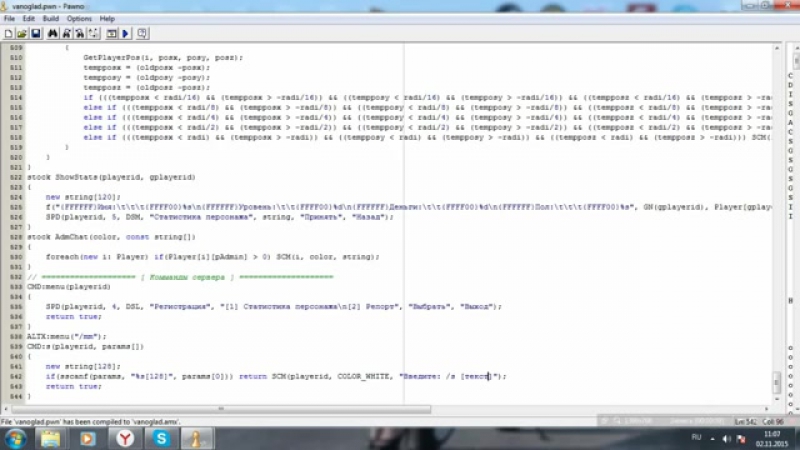Click on 'tempposx = (oldposx -posx);' line
Screen dimensions: 800x450
[146, 67]
